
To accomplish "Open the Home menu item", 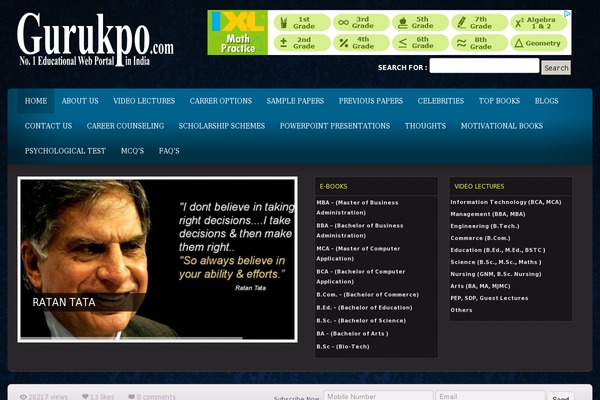I will point(36,101).
